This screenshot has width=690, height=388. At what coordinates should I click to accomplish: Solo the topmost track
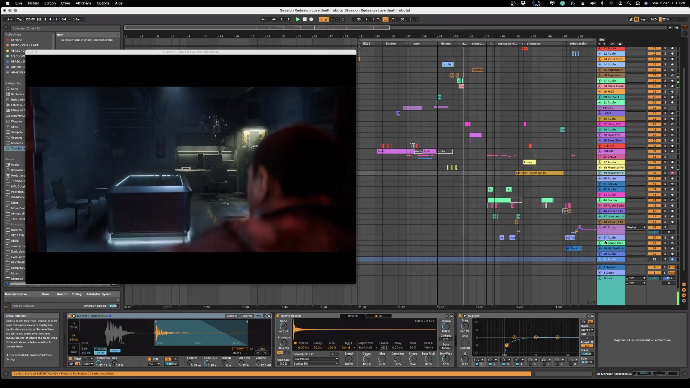click(x=665, y=48)
